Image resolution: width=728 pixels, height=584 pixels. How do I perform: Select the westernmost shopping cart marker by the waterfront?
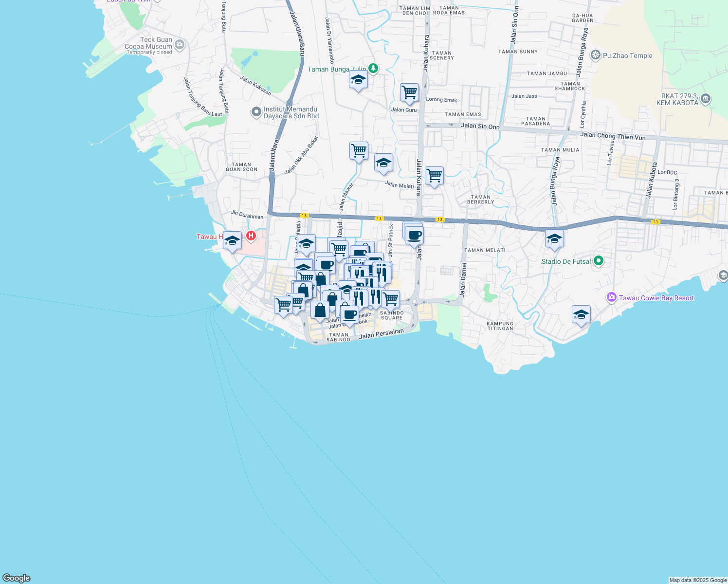click(x=283, y=307)
